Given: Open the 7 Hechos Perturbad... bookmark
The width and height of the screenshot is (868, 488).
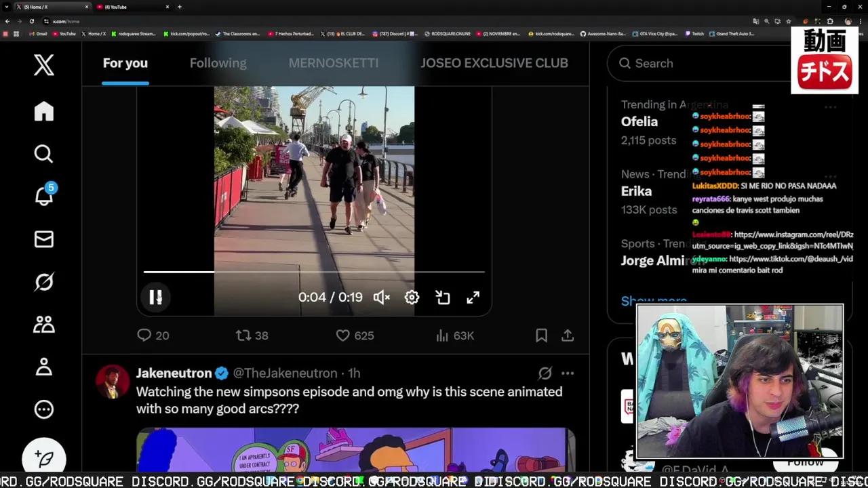Looking at the screenshot, I should click(291, 33).
